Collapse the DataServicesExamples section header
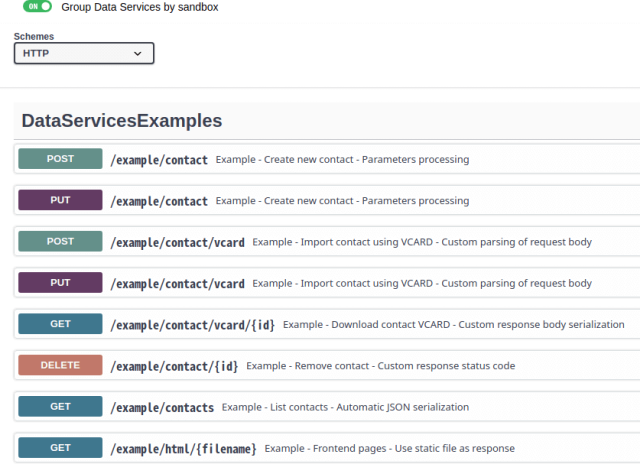 (x=122, y=121)
